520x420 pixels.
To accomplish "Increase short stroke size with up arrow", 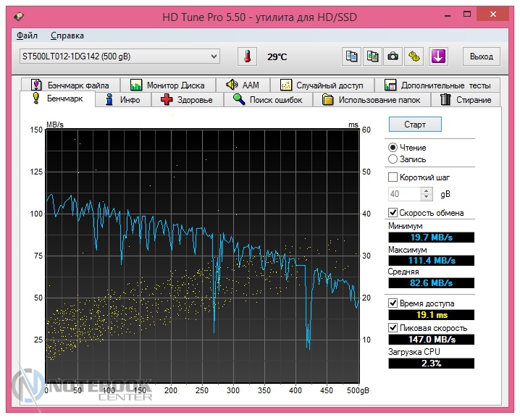I will pos(426,190).
